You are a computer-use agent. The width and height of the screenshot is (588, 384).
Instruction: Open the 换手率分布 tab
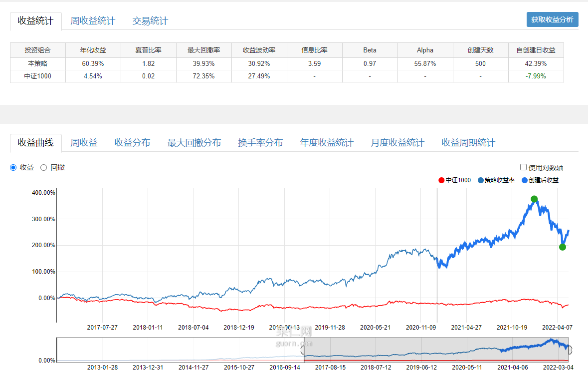click(260, 143)
